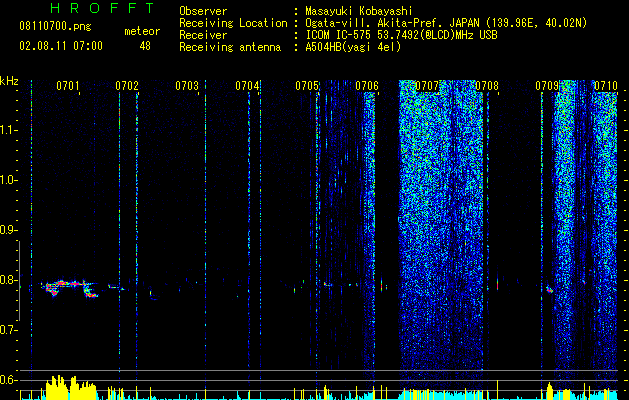This screenshot has height=400, width=629.
Task: Click the Observer label
Action: coord(203,11)
